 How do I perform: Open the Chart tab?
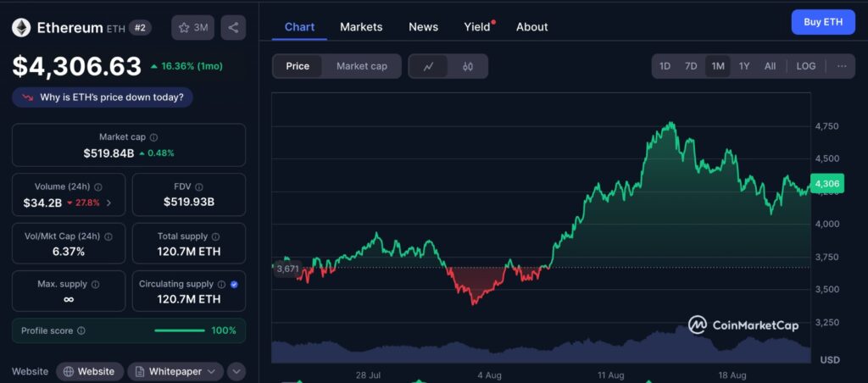299,27
